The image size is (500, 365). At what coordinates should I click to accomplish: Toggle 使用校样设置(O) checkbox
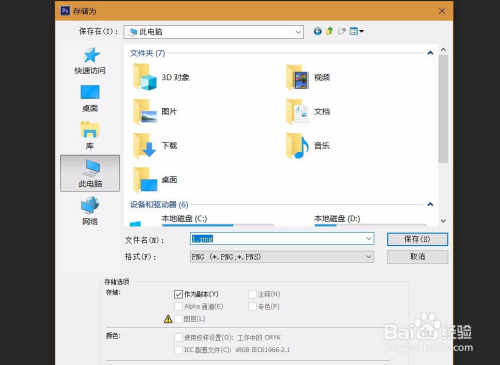coord(178,338)
